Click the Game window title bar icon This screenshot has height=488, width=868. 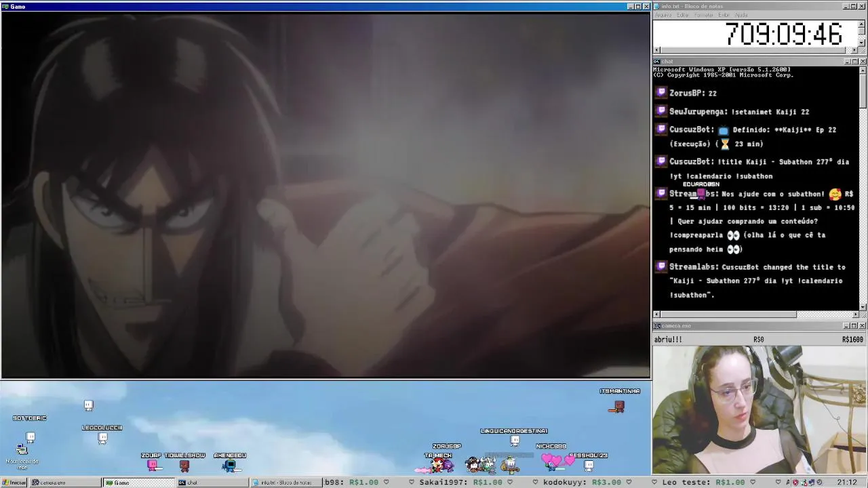(x=5, y=6)
